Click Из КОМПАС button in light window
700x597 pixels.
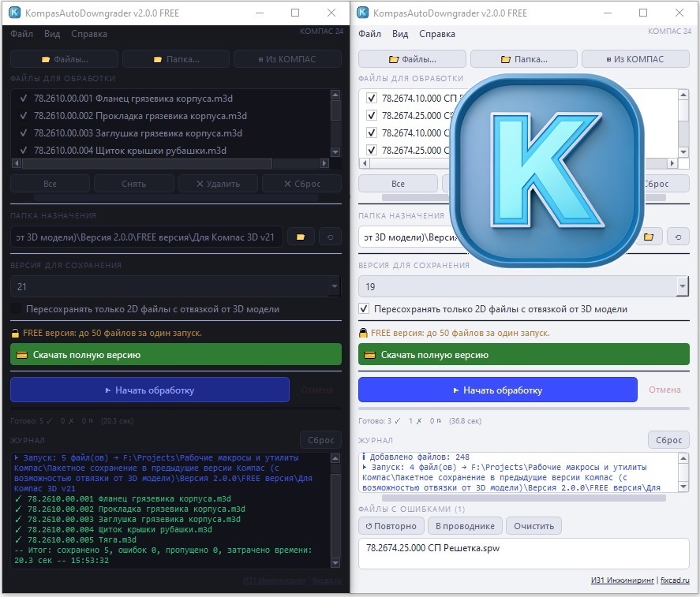pos(635,59)
